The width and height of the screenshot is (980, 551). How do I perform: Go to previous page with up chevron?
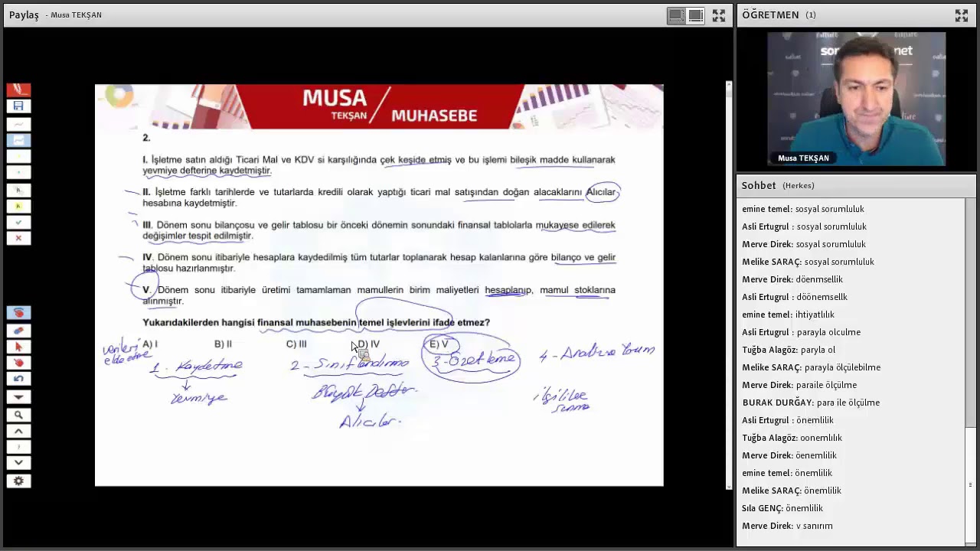click(18, 432)
